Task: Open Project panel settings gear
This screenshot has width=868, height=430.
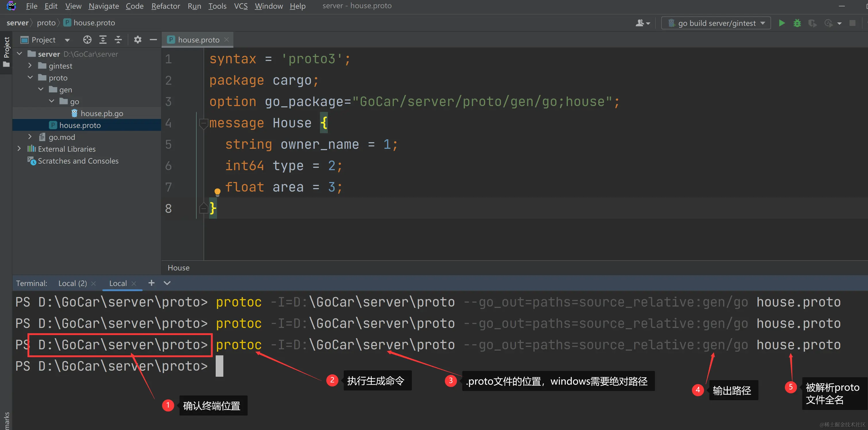Action: tap(137, 40)
